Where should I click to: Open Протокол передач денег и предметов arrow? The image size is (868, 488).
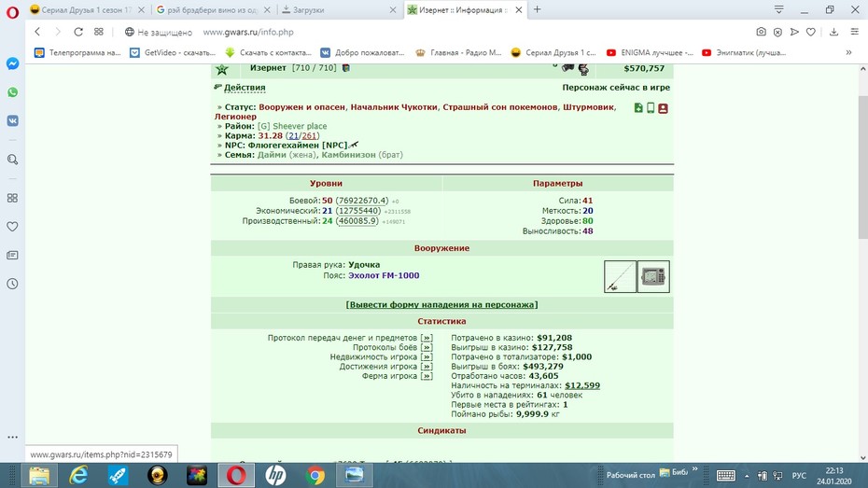click(x=427, y=338)
